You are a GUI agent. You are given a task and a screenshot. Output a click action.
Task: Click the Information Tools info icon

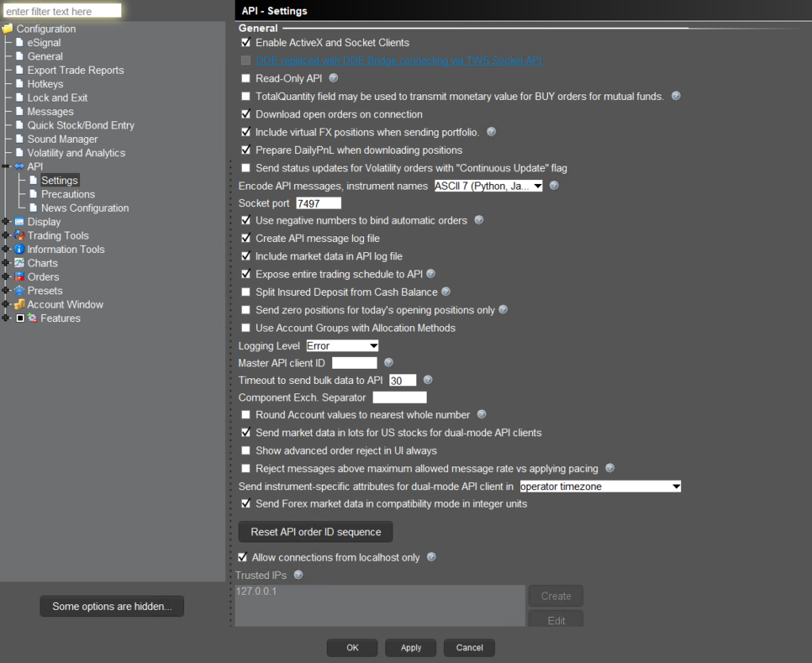coord(20,249)
